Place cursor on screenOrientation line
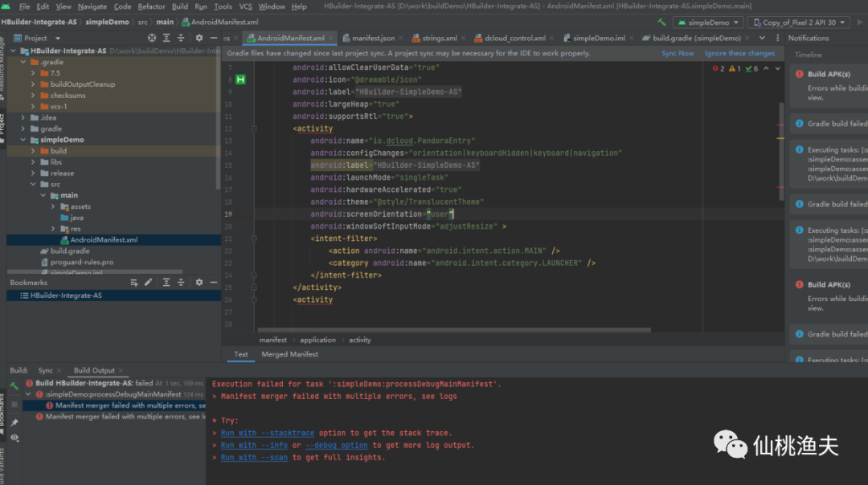 coord(382,214)
